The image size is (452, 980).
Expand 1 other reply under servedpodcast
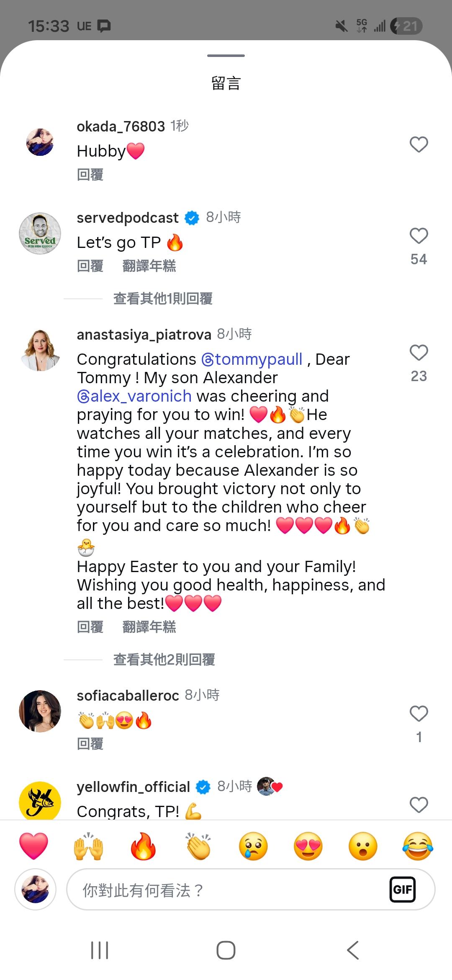(163, 299)
